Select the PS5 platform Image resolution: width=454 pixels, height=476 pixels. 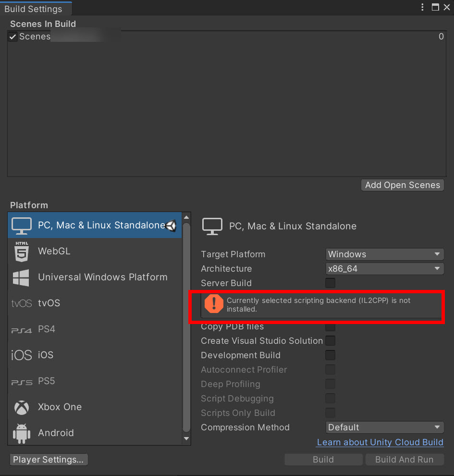pos(95,381)
